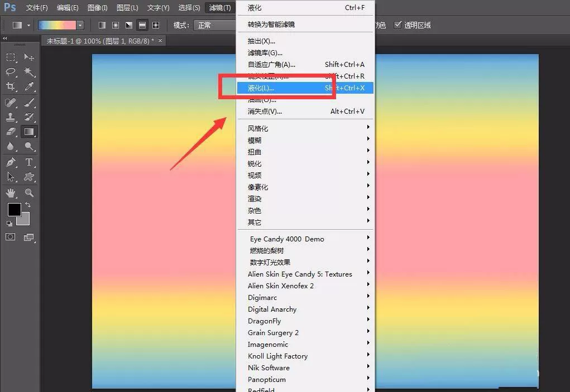Select the Move tool

pyautogui.click(x=29, y=57)
